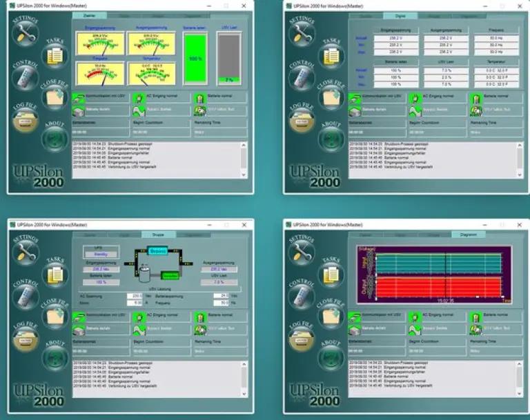Click the green Inverter block in Gruppe diagram
Image resolution: width=530 pixels, height=420 pixels.
coord(170,276)
